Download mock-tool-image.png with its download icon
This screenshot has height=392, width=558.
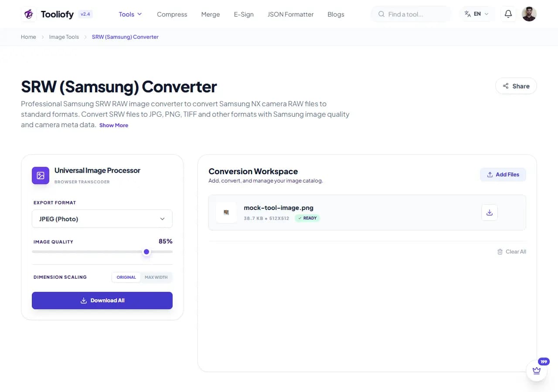(x=490, y=213)
